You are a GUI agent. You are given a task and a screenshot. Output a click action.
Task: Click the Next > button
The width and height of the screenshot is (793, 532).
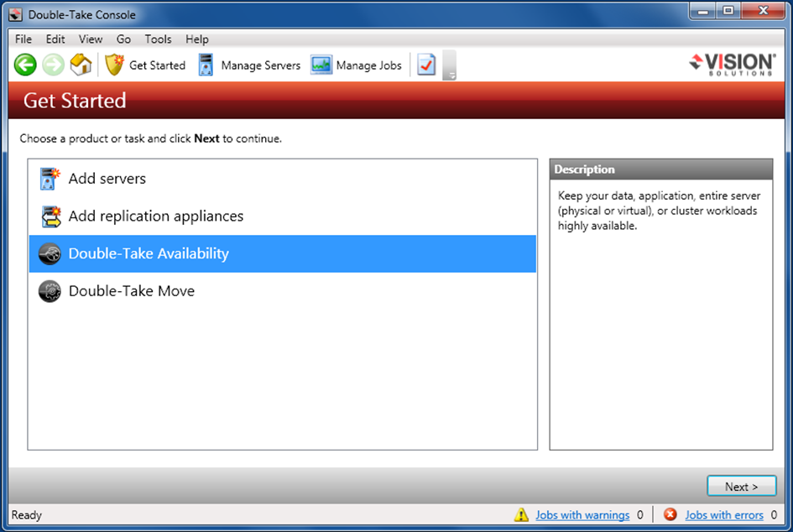pos(742,487)
